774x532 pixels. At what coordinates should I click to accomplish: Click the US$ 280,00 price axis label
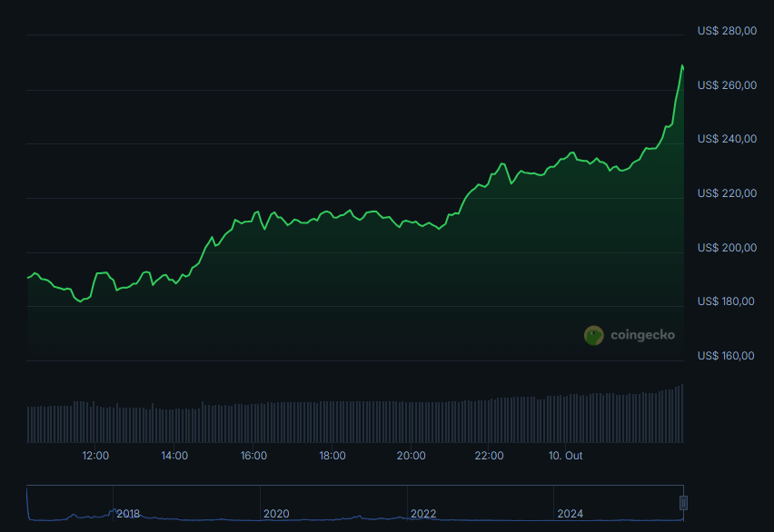click(x=727, y=31)
